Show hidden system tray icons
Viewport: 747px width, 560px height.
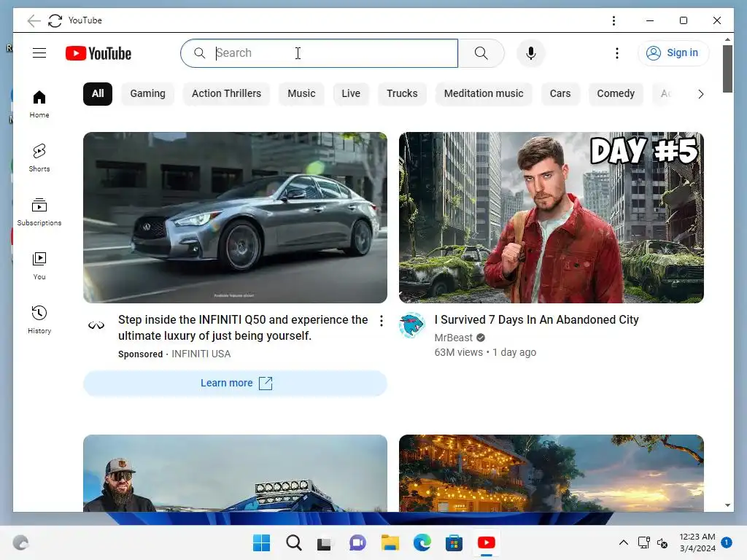[623, 542]
